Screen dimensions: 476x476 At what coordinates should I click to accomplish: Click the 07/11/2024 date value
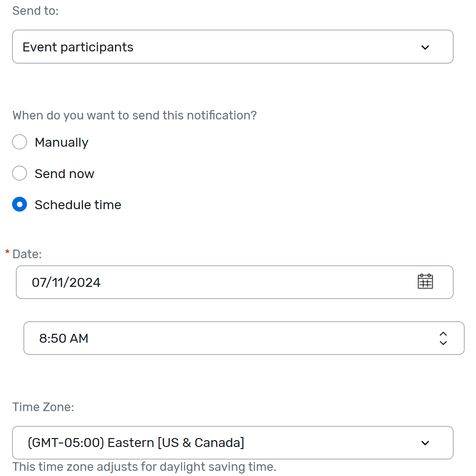(66, 282)
